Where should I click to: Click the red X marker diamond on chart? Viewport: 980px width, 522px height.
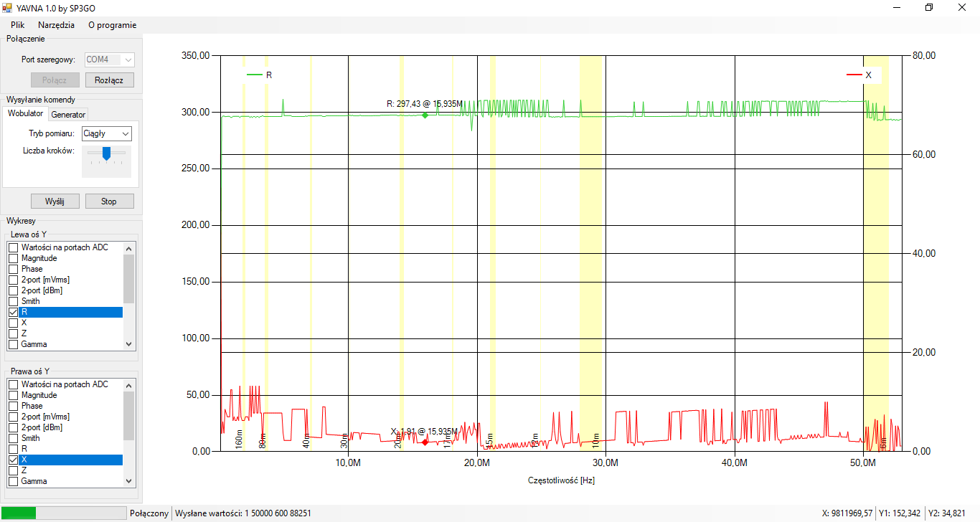[x=425, y=442]
